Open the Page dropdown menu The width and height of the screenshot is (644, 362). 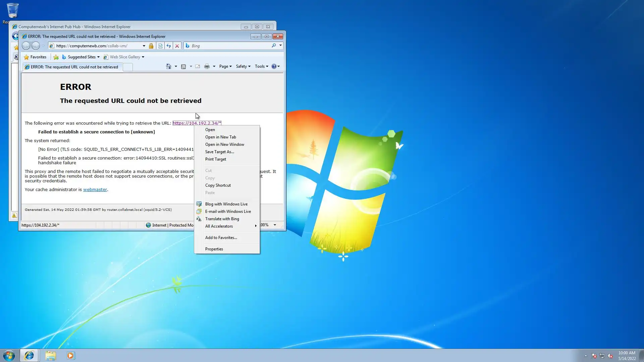[x=225, y=66]
